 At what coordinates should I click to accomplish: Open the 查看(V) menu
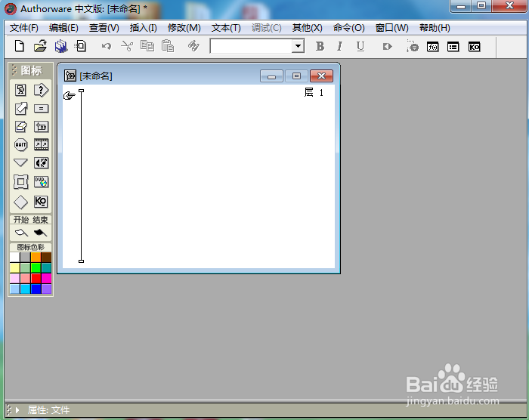pos(104,28)
